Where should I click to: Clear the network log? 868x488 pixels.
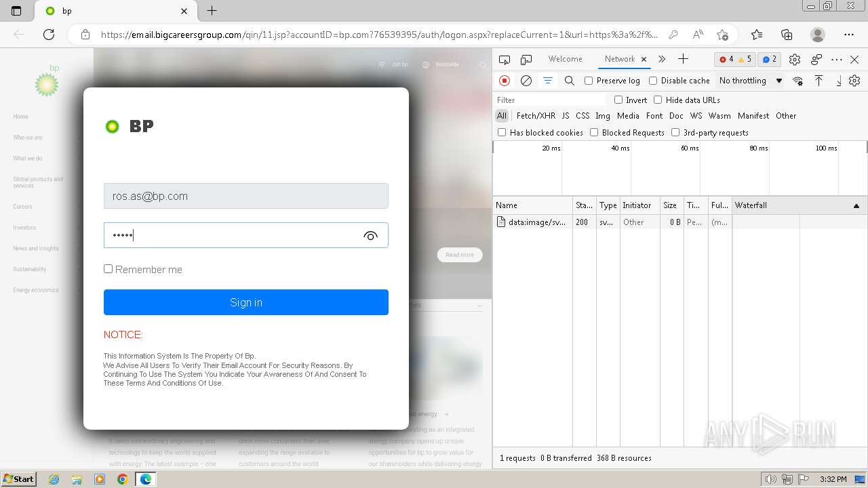tap(526, 81)
